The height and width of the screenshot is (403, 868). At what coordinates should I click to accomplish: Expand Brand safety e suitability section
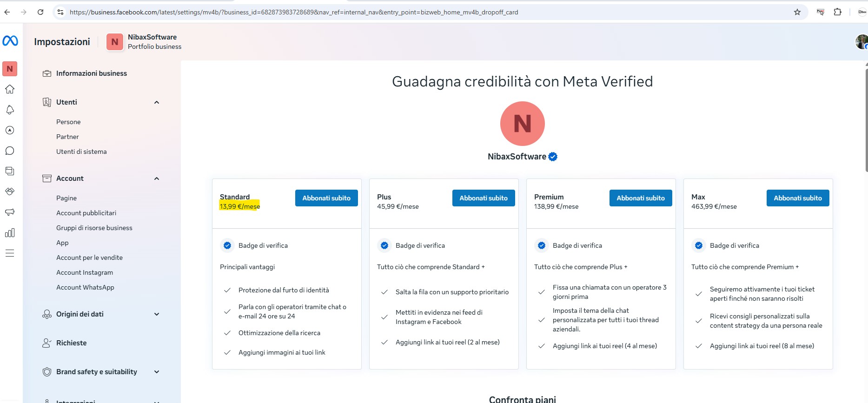157,372
